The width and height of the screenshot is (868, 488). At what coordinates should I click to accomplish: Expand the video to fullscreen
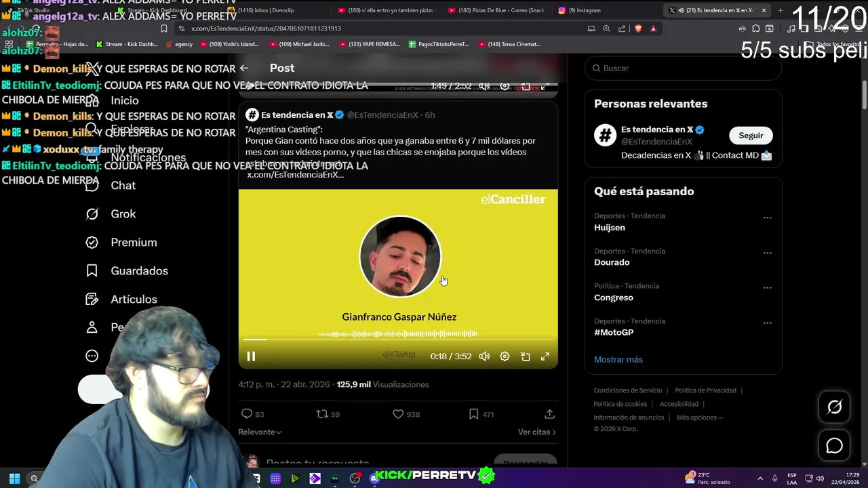[x=545, y=357]
